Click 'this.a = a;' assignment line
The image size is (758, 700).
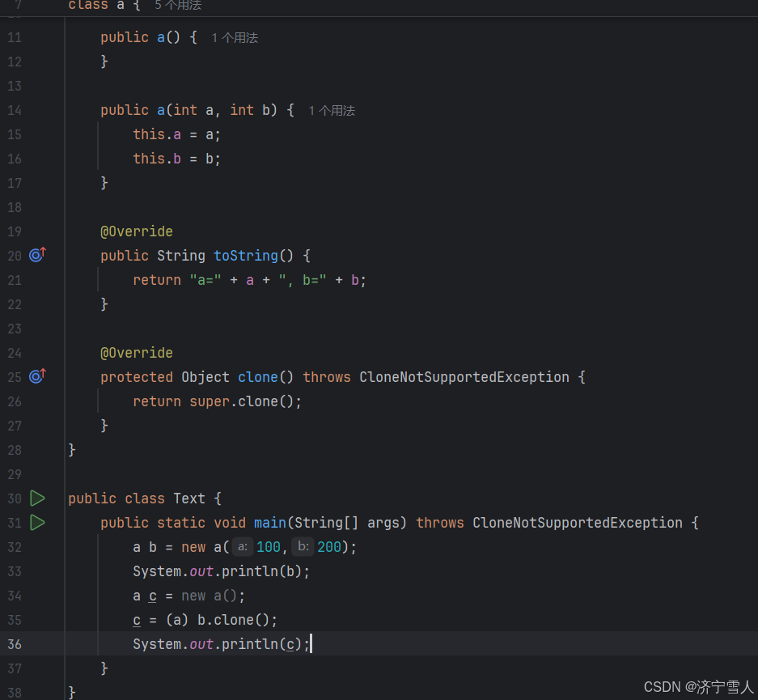point(177,134)
